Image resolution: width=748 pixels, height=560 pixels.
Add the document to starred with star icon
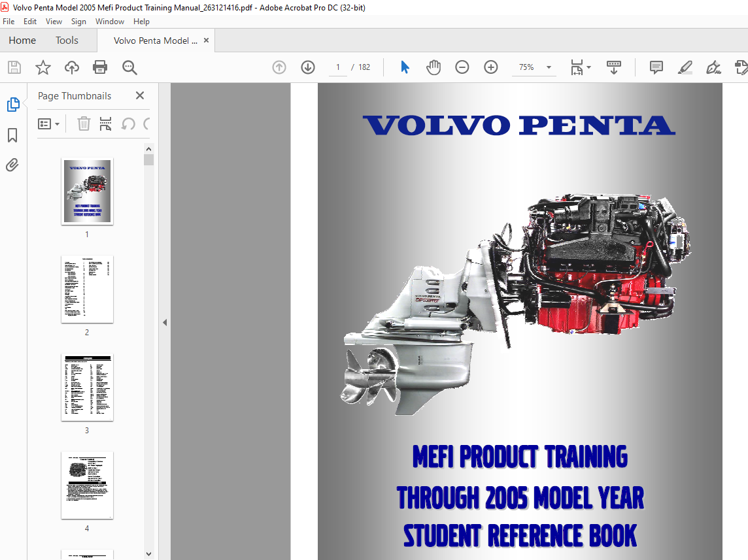pyautogui.click(x=43, y=67)
